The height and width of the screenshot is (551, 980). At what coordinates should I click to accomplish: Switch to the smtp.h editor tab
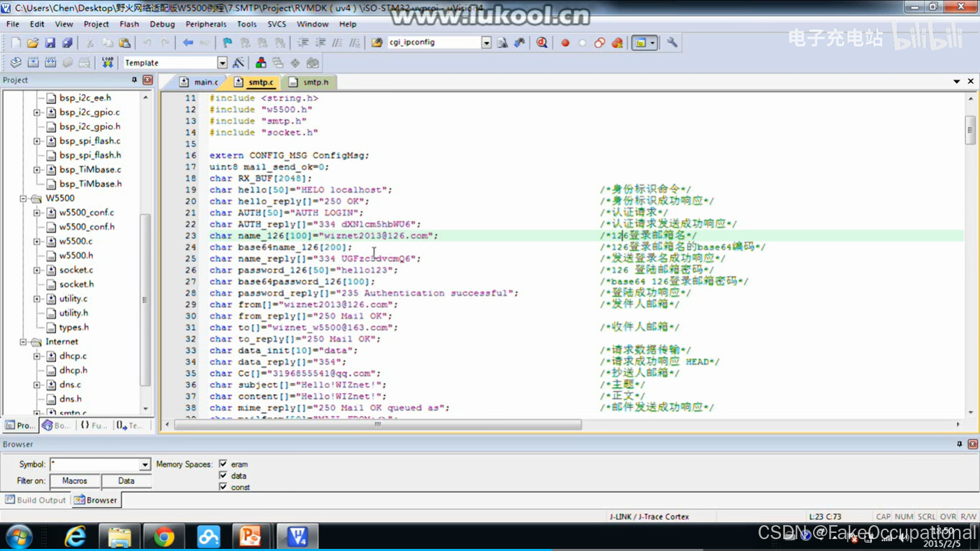[309, 82]
